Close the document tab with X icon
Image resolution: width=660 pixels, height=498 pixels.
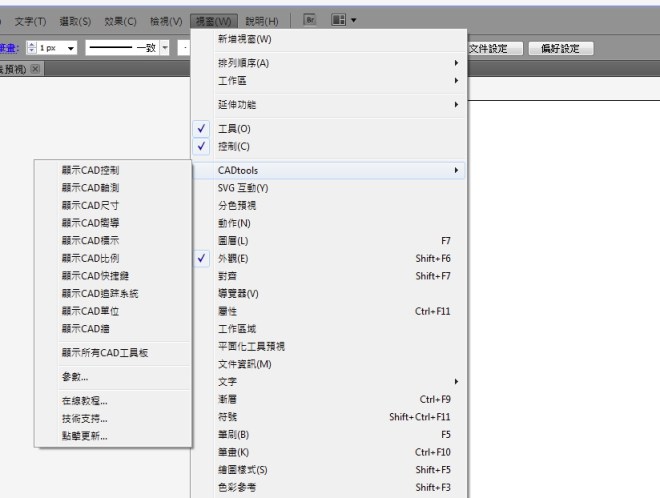click(35, 69)
